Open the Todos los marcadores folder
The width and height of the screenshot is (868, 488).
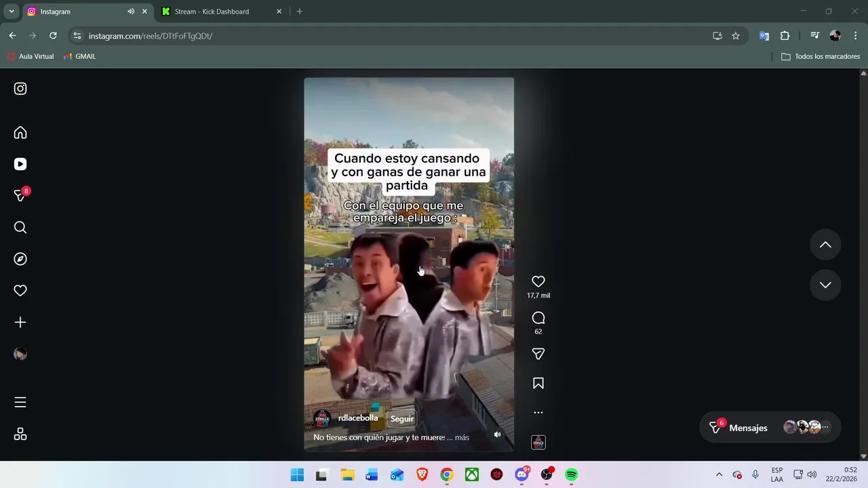tap(821, 56)
